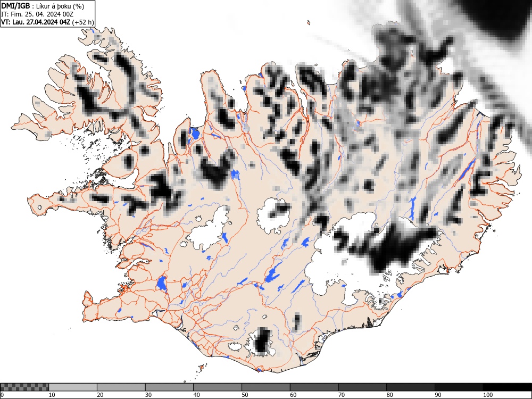Click the legend label '80'

tap(389, 395)
